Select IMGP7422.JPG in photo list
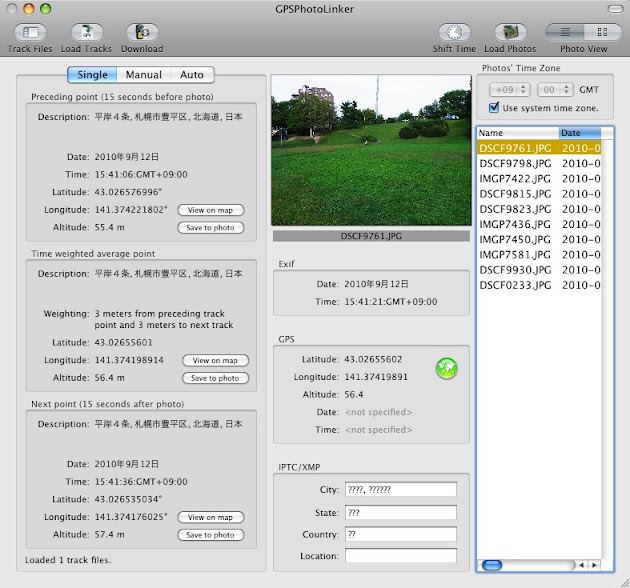 (x=515, y=178)
